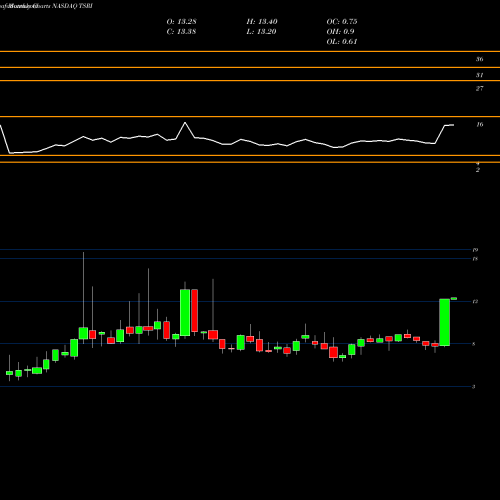Viewport: 500px width, 500px height.
Task: Click the NASDAQ TSRI chart title
Action: click(x=72, y=6)
